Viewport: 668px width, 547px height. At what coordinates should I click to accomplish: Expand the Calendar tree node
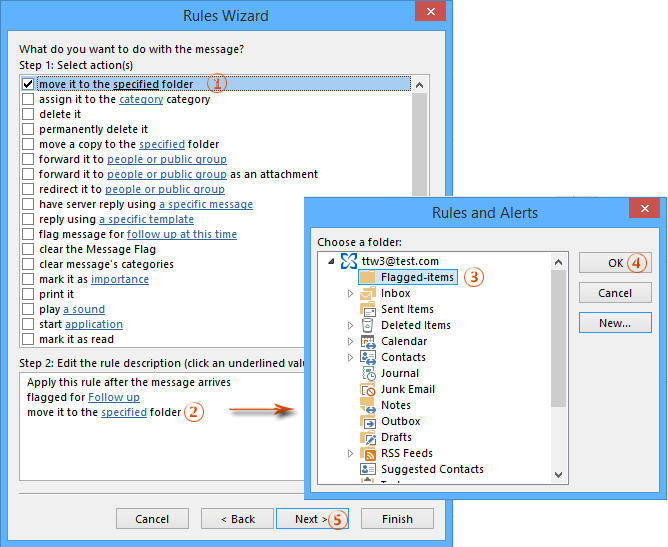(350, 342)
